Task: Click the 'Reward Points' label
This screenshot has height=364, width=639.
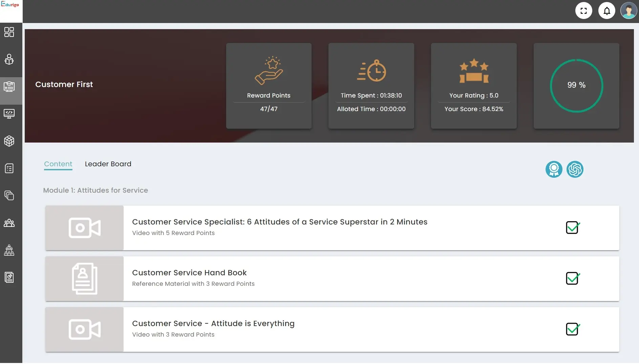Action: tap(269, 95)
